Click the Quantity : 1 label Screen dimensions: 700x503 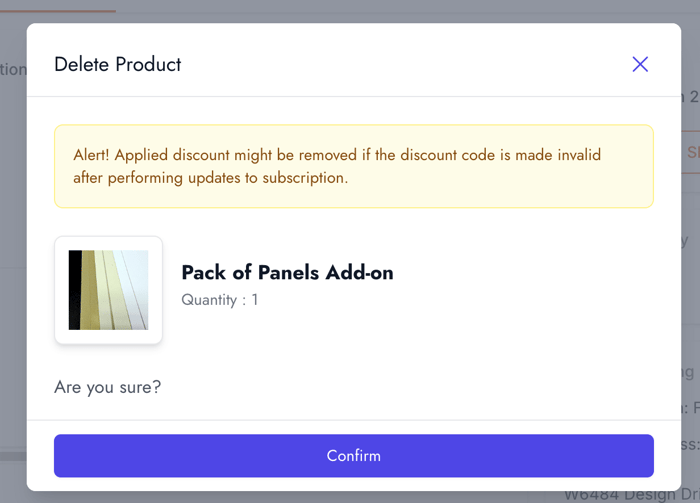(x=219, y=299)
